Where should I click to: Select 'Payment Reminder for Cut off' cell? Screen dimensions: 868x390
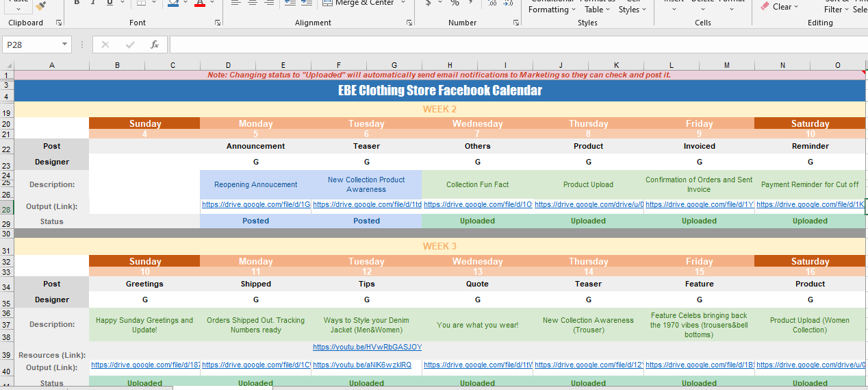pos(810,184)
